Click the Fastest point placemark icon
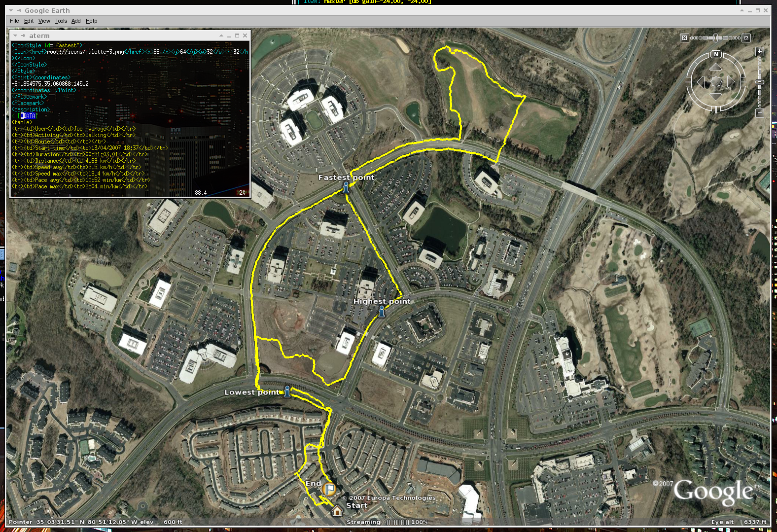 346,187
